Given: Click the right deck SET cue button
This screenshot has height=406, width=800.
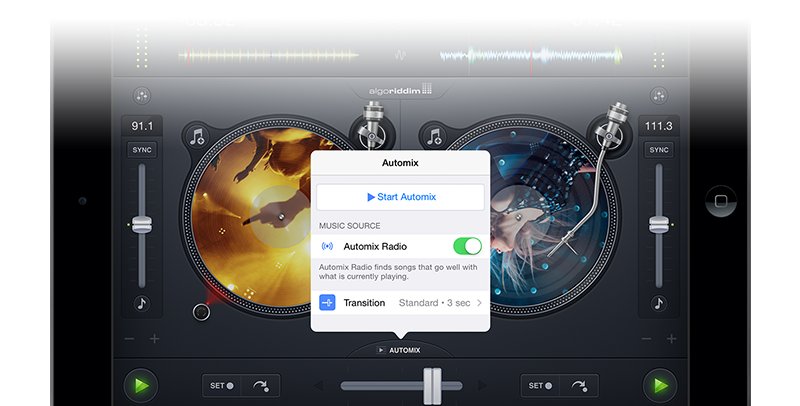Looking at the screenshot, I should [x=539, y=385].
